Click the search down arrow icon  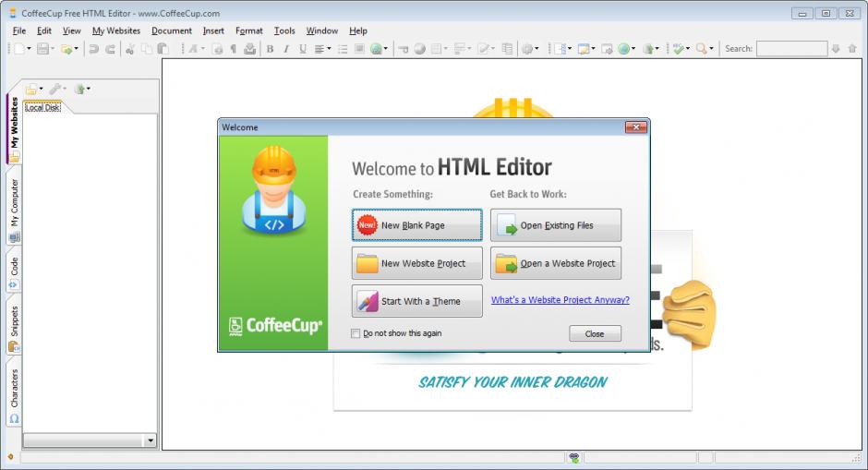coord(836,49)
